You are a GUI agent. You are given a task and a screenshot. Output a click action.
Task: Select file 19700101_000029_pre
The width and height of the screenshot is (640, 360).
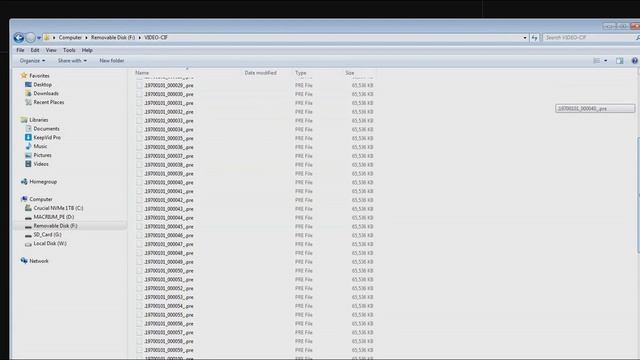pyautogui.click(x=169, y=86)
